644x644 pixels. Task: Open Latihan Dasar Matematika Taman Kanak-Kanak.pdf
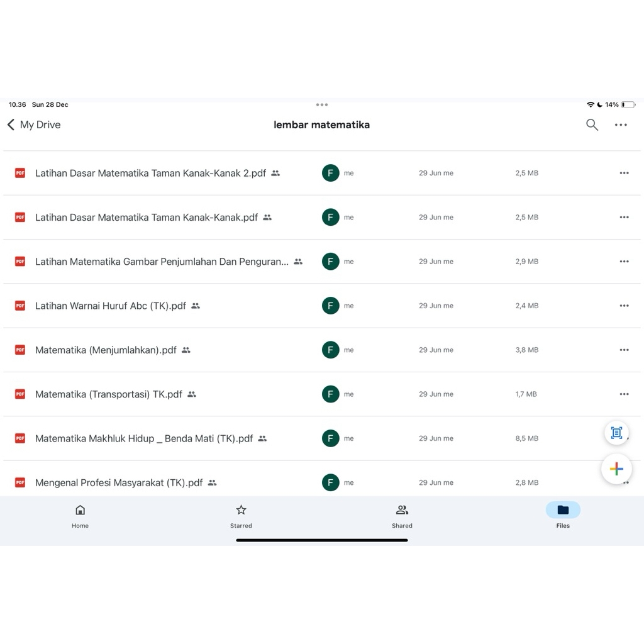[146, 218]
